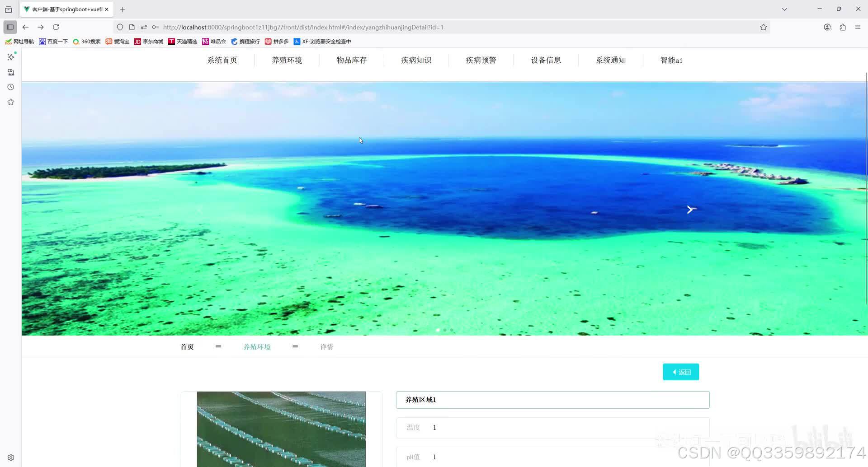Open the send-to-device icon in sidebar
868x467 pixels.
pos(11,72)
